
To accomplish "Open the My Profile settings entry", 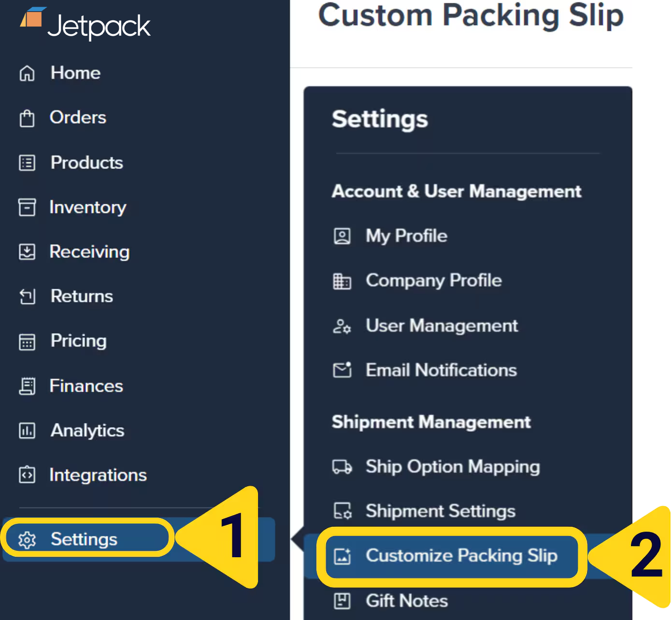I will [406, 236].
